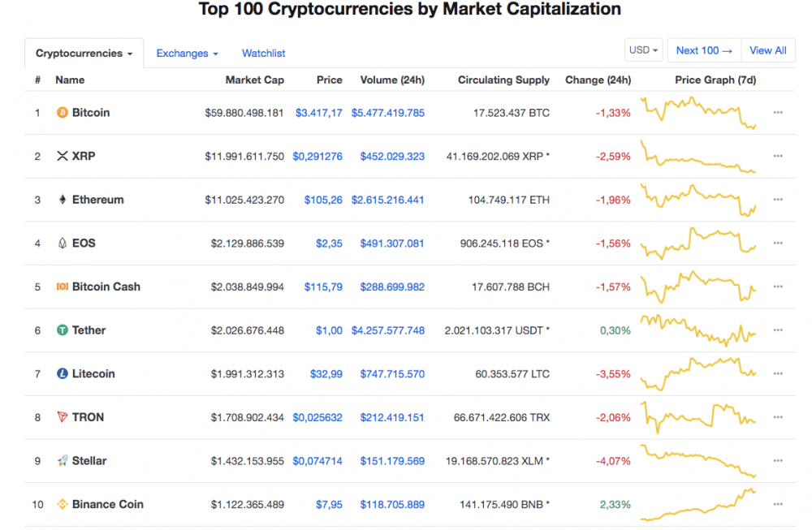This screenshot has width=812, height=530.
Task: Click Bitcoin's price link $3.417,17
Action: [x=318, y=113]
